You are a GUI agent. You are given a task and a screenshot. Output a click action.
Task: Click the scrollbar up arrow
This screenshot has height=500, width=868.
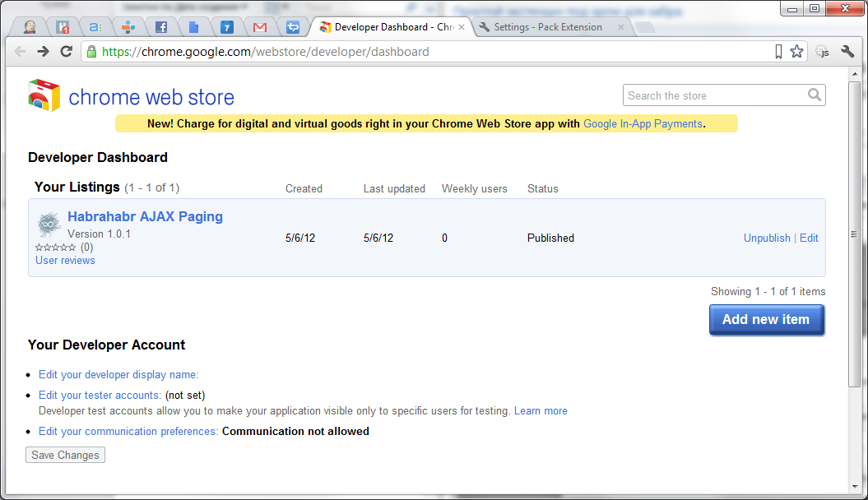(x=855, y=73)
